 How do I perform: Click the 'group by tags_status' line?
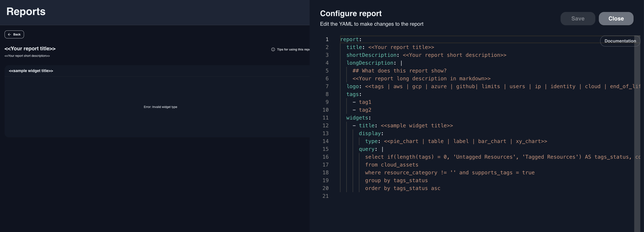point(396,181)
